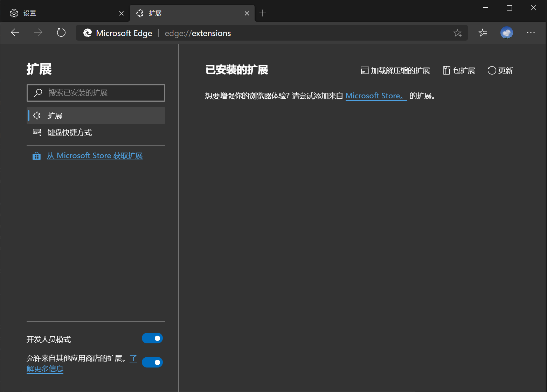The image size is (547, 392).
Task: Switch to the 设置 tab
Action: 65,13
